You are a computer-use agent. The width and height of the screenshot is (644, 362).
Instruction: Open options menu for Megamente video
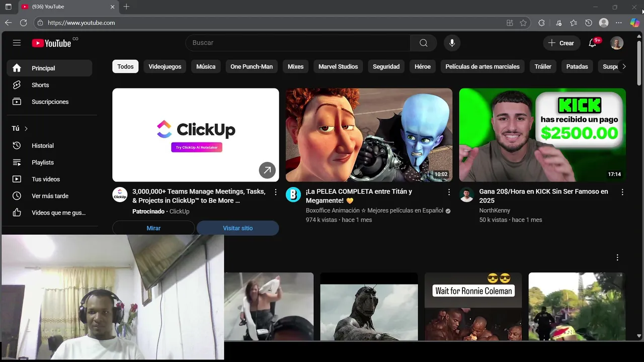click(x=449, y=192)
